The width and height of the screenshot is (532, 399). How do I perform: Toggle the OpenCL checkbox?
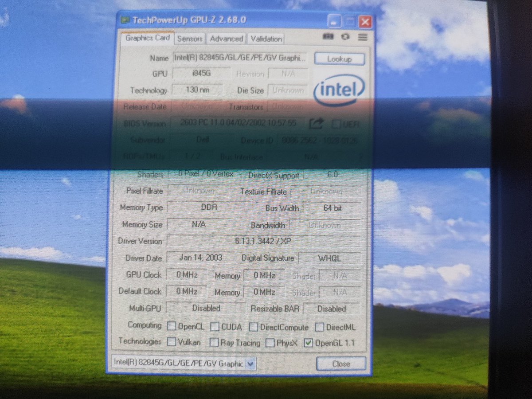172,327
